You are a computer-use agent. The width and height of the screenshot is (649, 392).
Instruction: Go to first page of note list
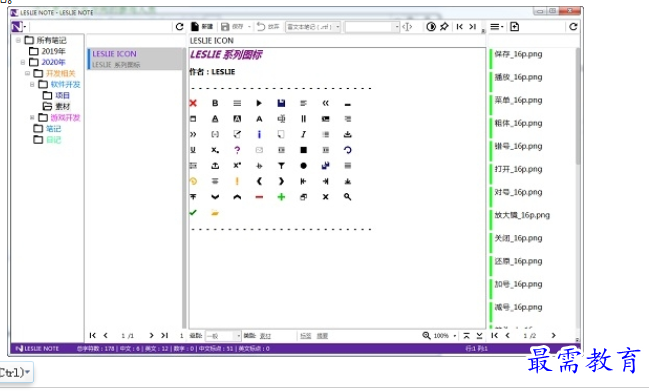coord(93,335)
